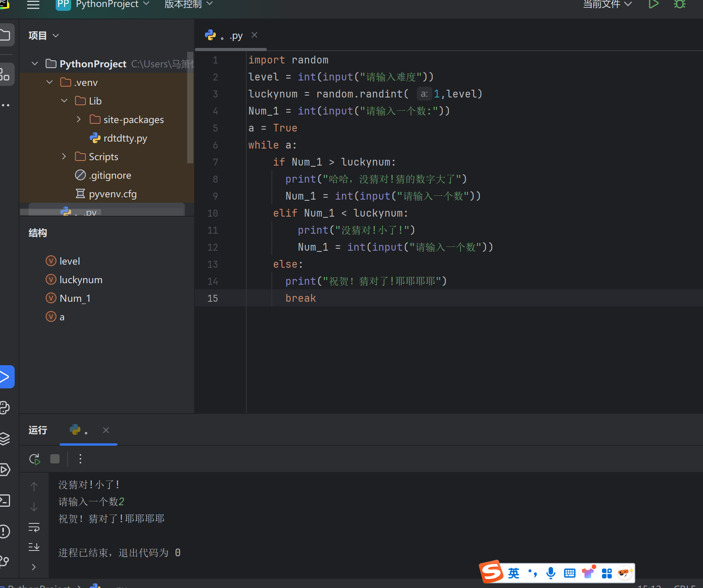Toggle Sogou input language 英 indicator
The height and width of the screenshot is (588, 703).
pos(514,573)
